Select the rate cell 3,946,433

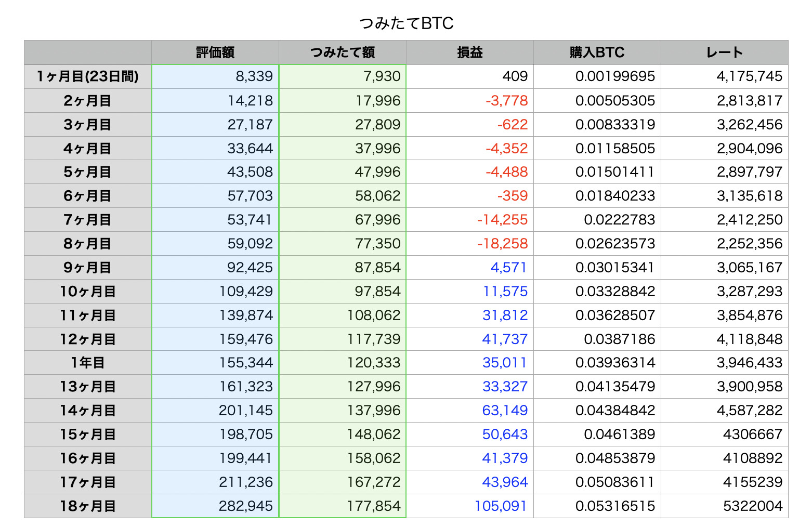pos(725,362)
